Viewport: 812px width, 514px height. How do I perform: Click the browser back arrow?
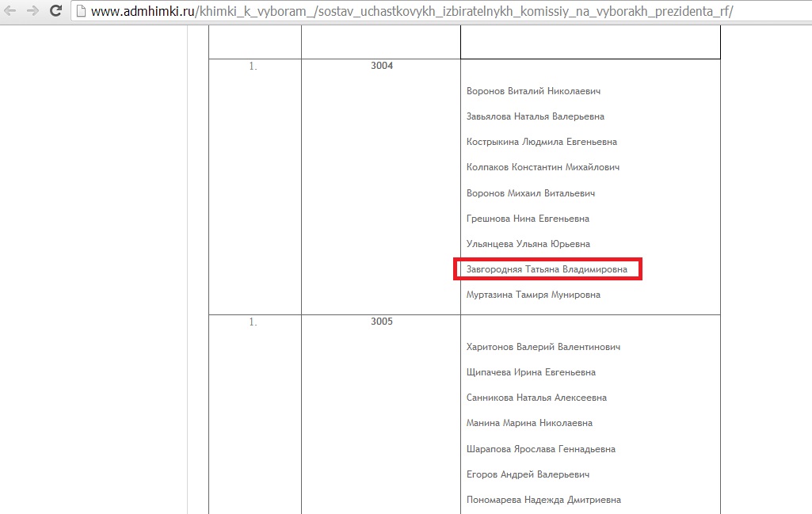tap(11, 11)
